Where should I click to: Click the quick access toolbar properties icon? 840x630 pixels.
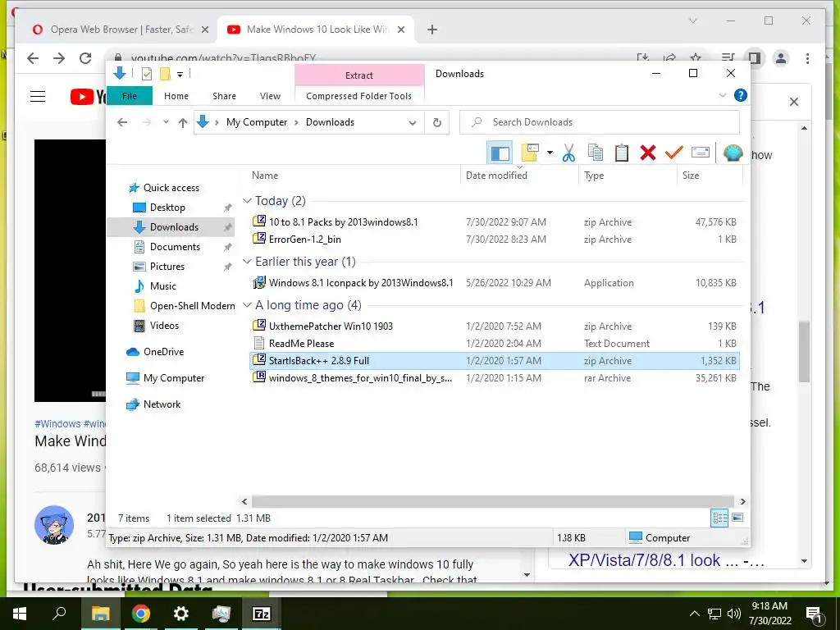click(146, 74)
